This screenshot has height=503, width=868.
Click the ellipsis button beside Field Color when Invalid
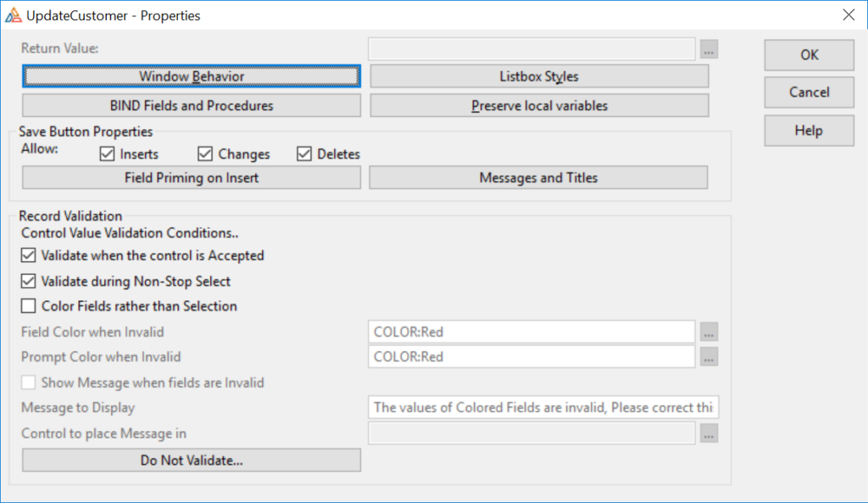(709, 332)
